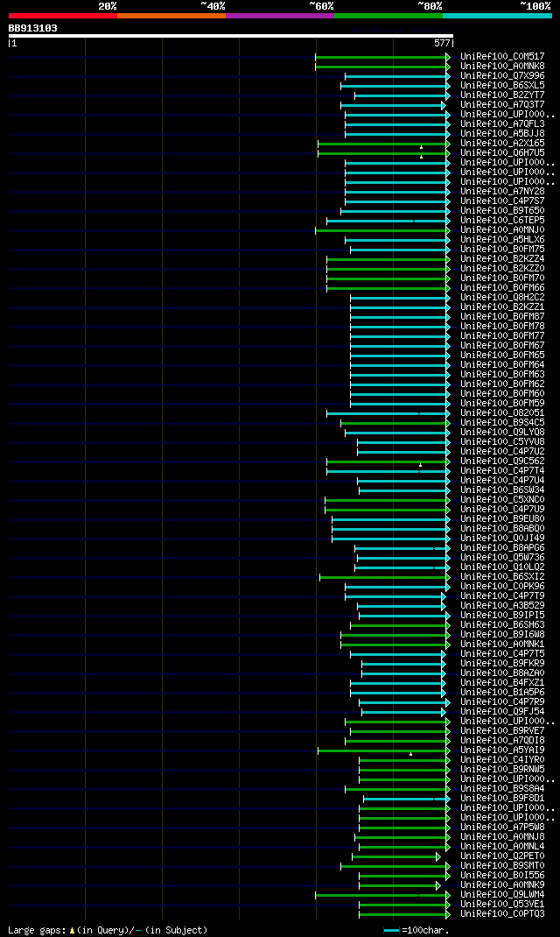This screenshot has height=937, width=560.
Task: Open the UniRef100_C5XNC0 hit link
Action: [502, 499]
